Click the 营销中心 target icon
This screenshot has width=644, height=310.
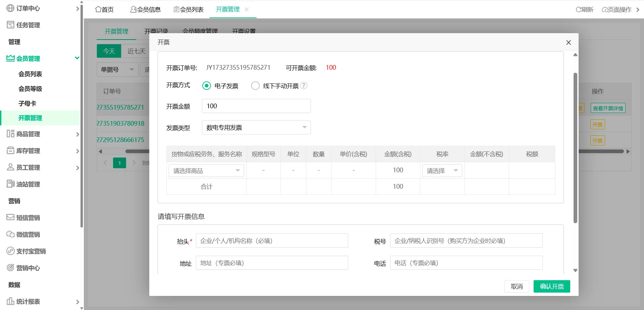[10, 268]
